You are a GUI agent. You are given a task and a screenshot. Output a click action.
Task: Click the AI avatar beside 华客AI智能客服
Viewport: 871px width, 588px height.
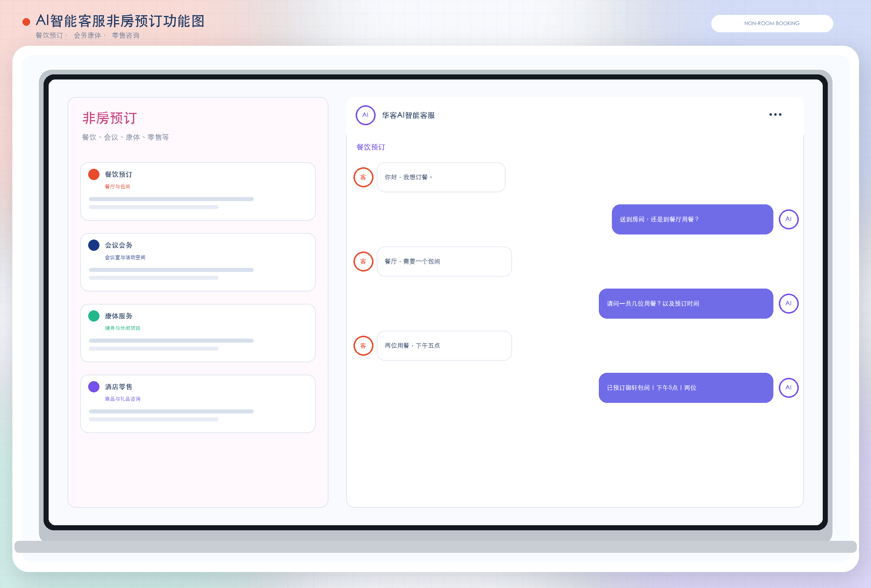tap(365, 115)
